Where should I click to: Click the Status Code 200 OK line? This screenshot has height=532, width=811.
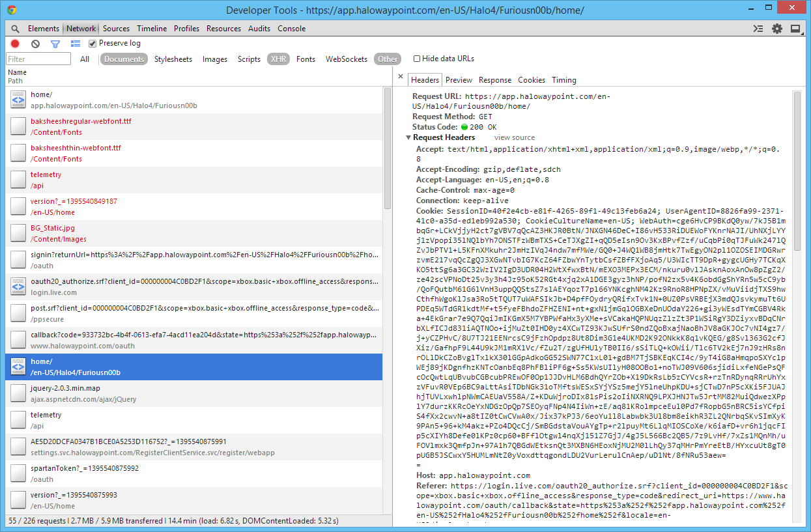pos(455,127)
